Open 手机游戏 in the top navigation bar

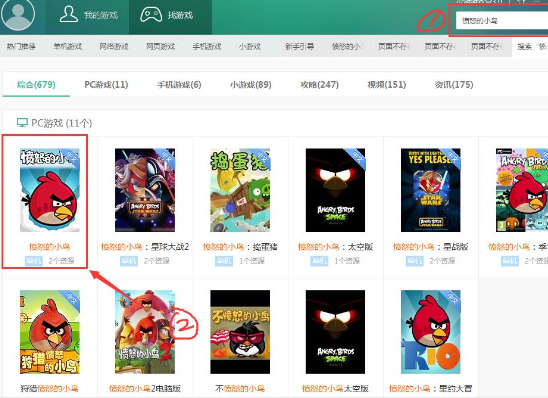click(207, 46)
